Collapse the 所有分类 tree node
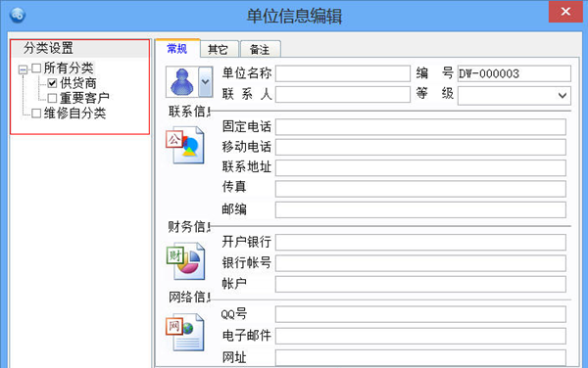Image resolution: width=588 pixels, height=368 pixels. click(x=23, y=69)
